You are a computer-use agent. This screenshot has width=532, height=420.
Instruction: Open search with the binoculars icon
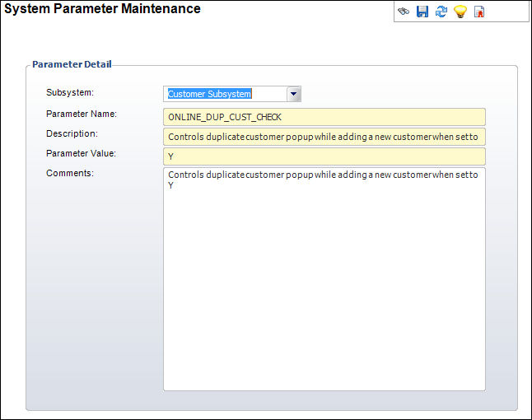(404, 12)
